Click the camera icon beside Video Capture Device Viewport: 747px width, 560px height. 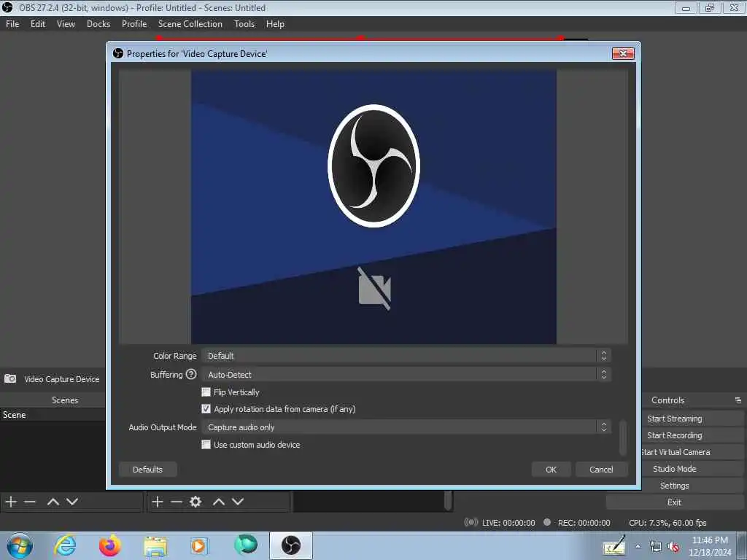pyautogui.click(x=10, y=378)
